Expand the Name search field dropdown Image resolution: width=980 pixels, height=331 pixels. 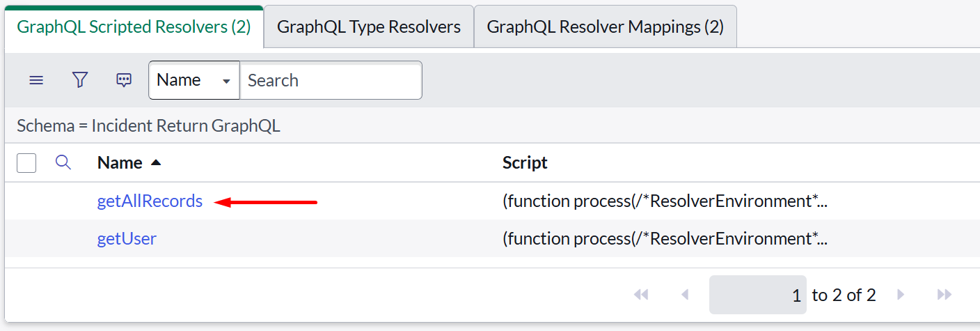click(x=193, y=80)
